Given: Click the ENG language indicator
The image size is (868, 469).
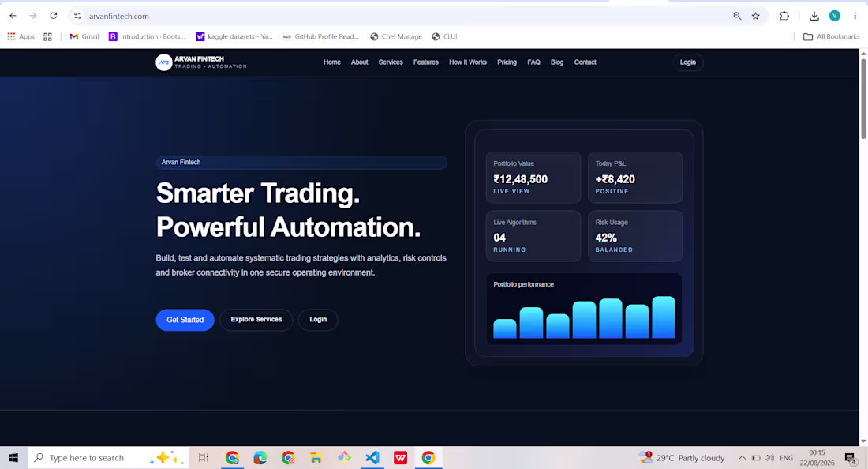Looking at the screenshot, I should click(x=786, y=458).
